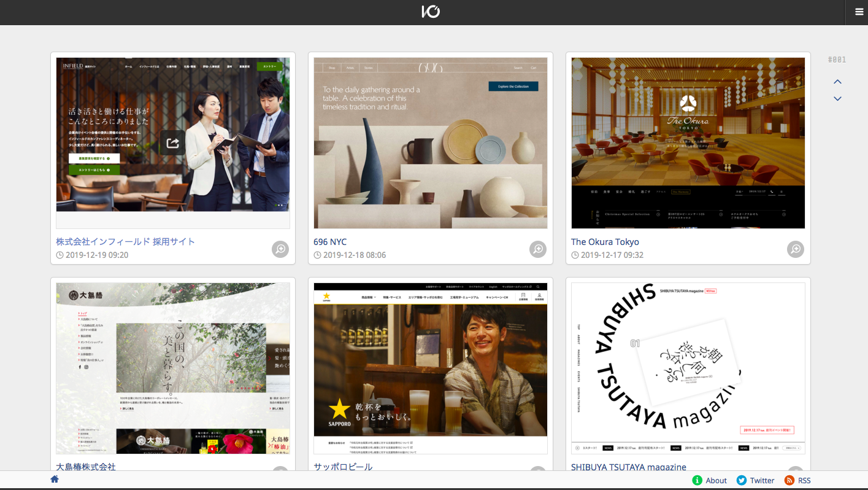Click the up chevron arrow below #001
Screen dimensions: 868x490
(837, 82)
